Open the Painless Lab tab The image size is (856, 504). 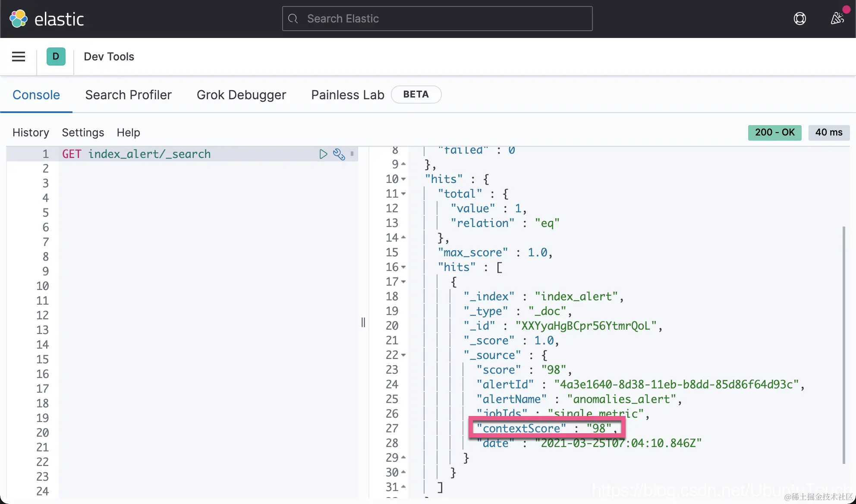347,95
